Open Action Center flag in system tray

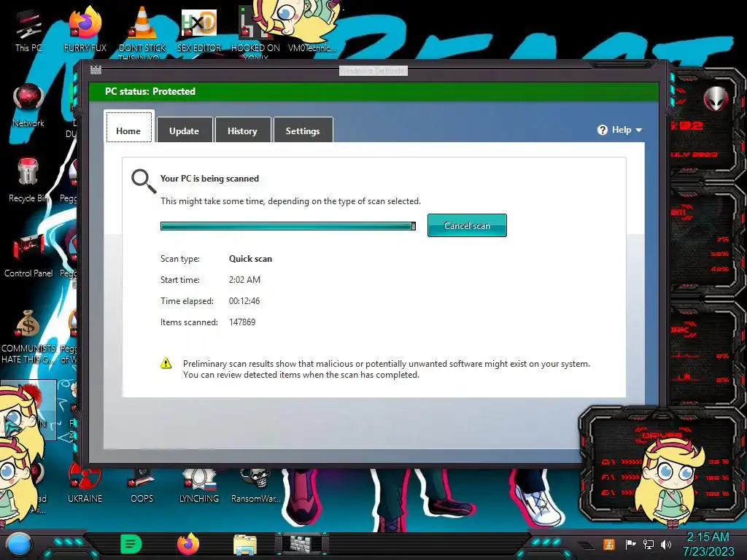click(631, 544)
